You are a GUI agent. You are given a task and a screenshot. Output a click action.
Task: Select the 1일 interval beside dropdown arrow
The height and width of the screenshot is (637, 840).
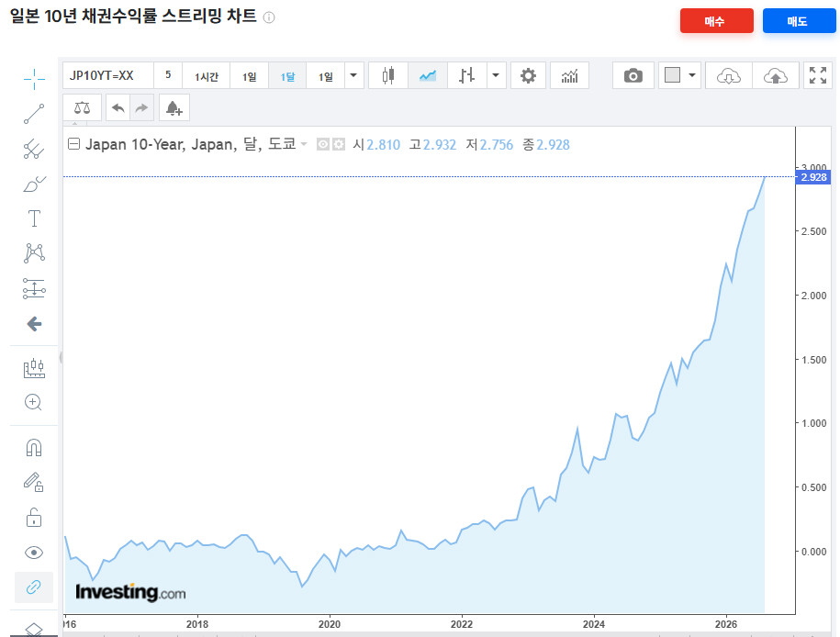325,75
